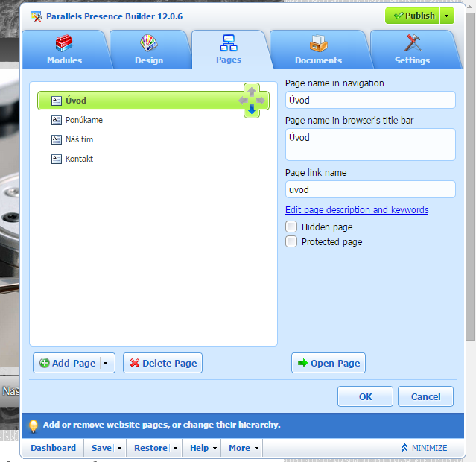
Task: Select the Kontakt page
Action: [x=79, y=159]
